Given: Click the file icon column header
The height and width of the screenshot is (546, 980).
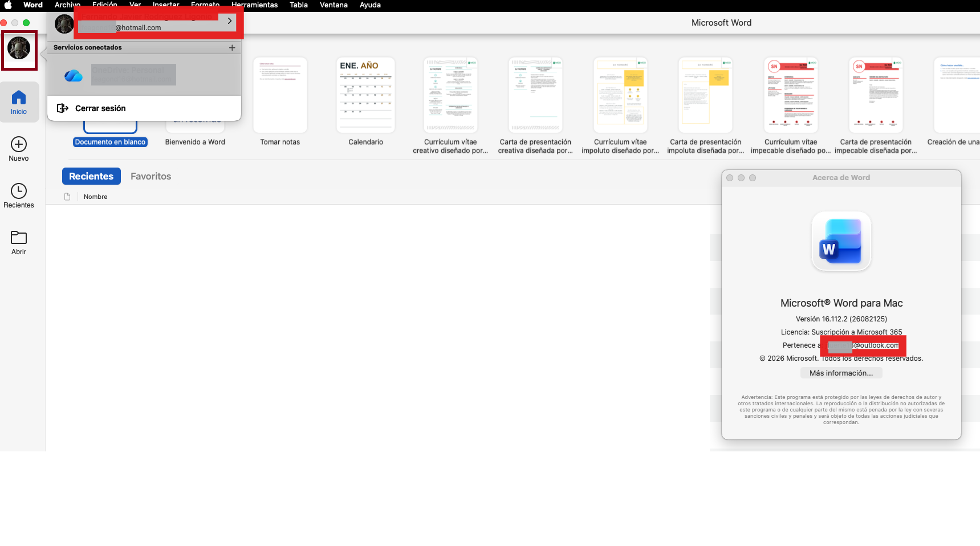Looking at the screenshot, I should tap(67, 197).
